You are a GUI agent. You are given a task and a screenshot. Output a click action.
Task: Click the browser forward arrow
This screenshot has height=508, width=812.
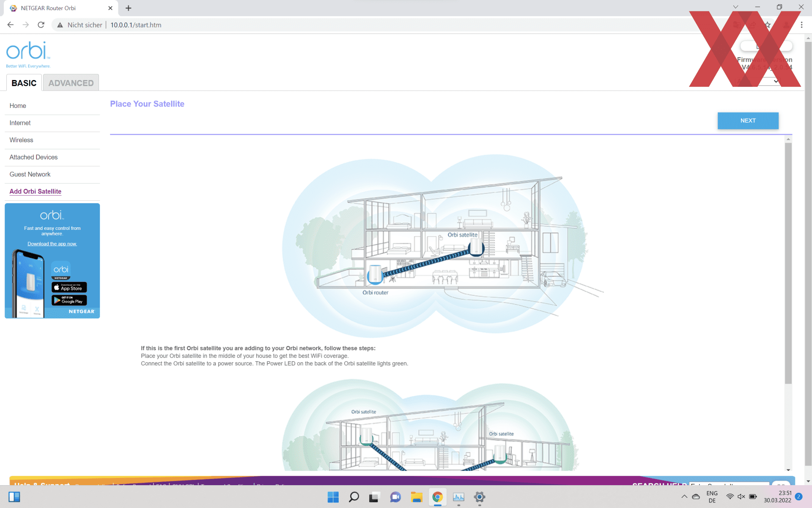pyautogui.click(x=26, y=25)
